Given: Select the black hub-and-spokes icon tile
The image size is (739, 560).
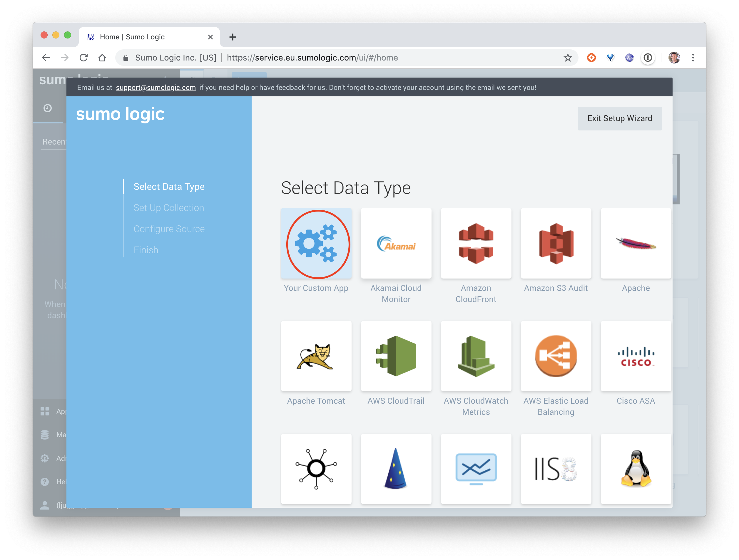Looking at the screenshot, I should click(316, 469).
